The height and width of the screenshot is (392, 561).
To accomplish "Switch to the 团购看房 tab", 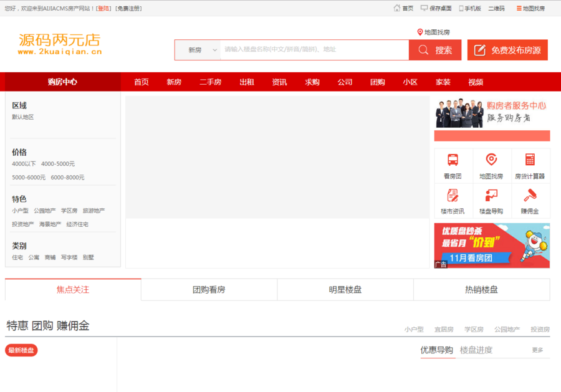I will tap(209, 289).
